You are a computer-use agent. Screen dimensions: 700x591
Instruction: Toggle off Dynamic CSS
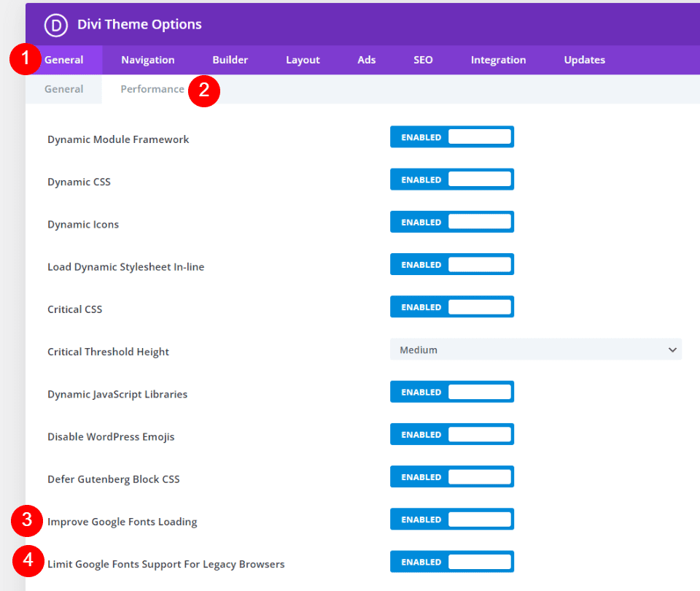click(x=452, y=179)
